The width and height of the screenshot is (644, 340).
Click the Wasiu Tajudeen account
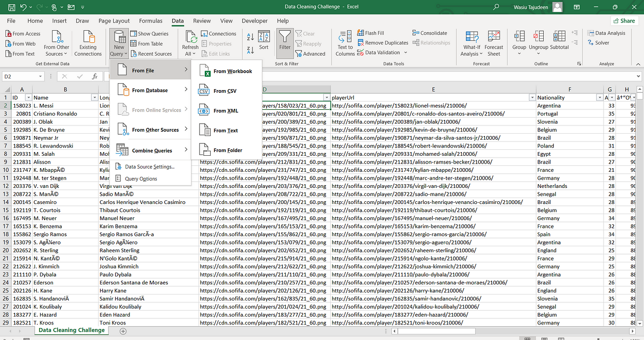[539, 7]
